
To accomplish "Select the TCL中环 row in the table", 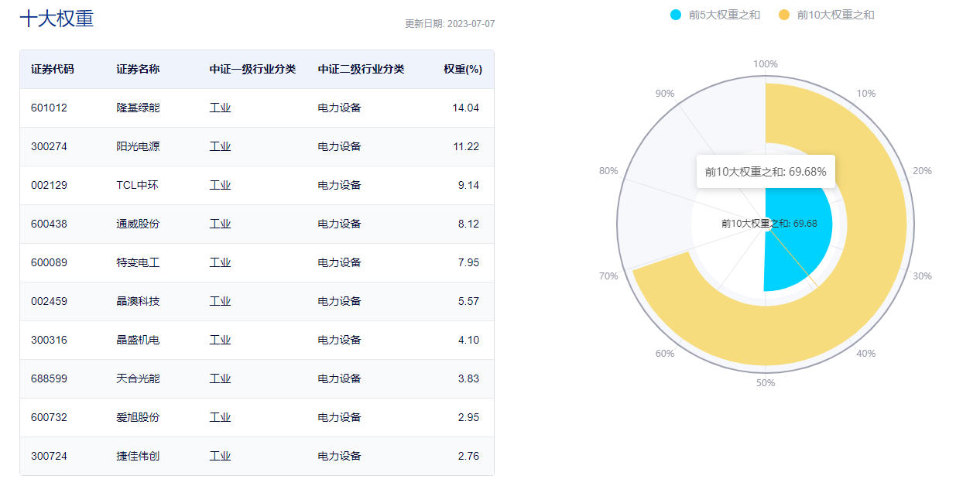I will coord(255,185).
